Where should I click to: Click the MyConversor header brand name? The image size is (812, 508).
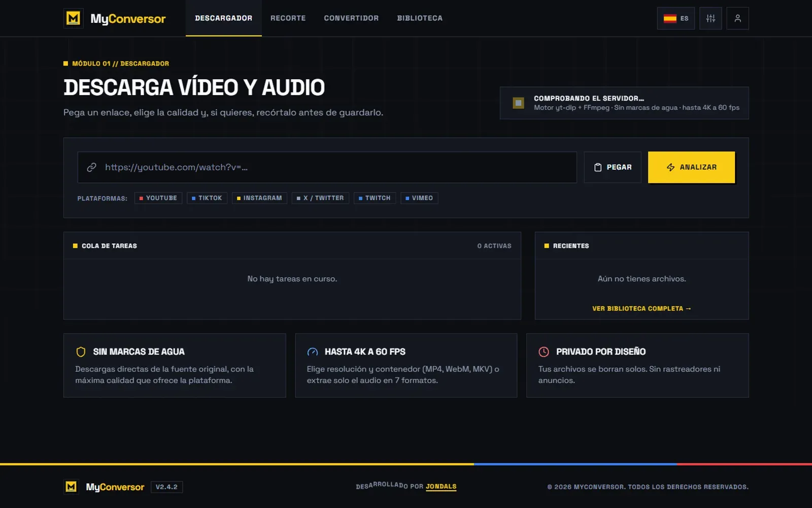[128, 19]
